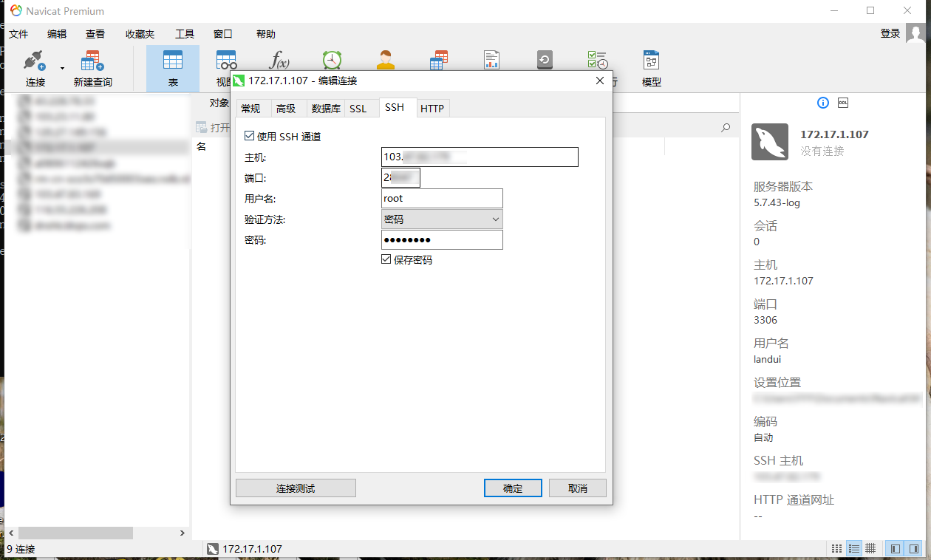Open the user toolbar icon
Screen dimensions: 931x560
(386, 61)
